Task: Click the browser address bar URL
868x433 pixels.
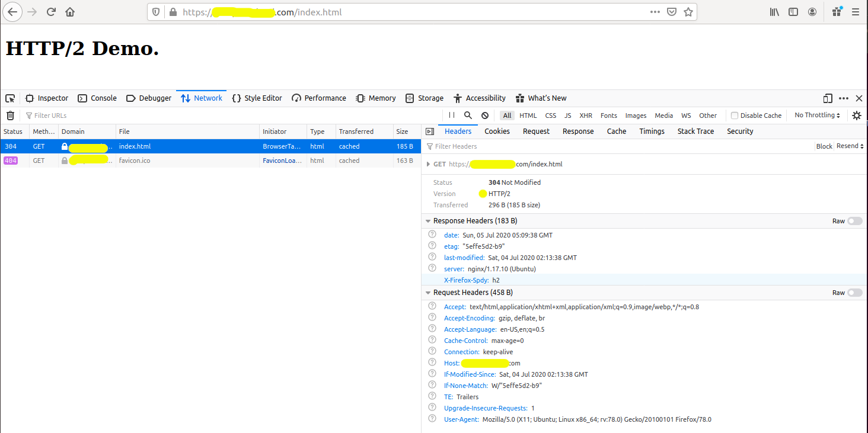Action: (x=409, y=12)
